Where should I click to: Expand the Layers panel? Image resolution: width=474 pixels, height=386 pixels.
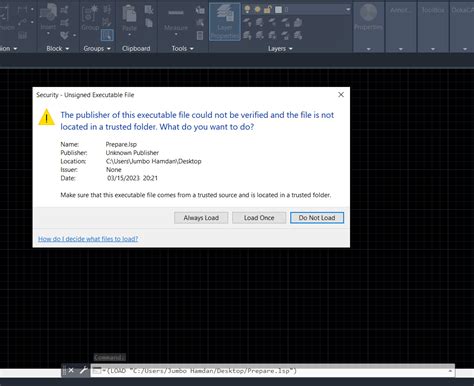click(280, 48)
